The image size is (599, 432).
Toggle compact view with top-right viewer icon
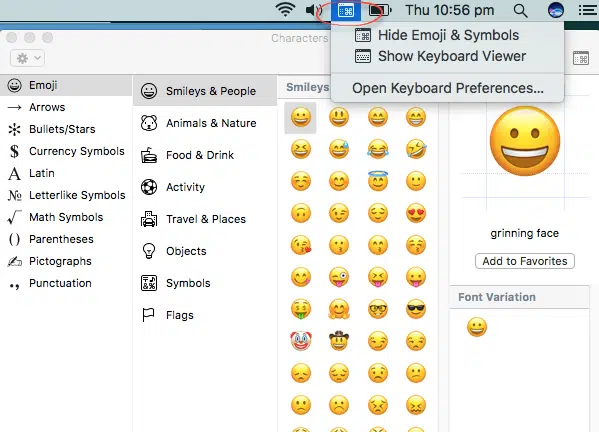point(581,58)
